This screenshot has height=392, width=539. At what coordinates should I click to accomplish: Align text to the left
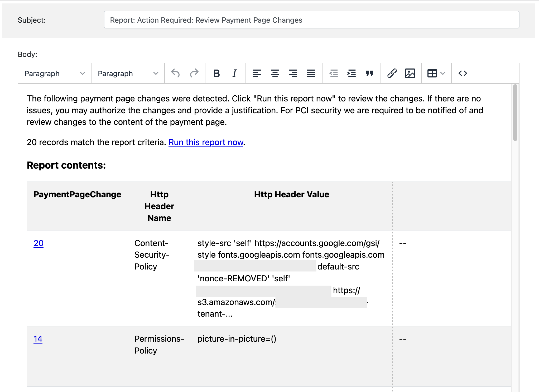pos(257,73)
